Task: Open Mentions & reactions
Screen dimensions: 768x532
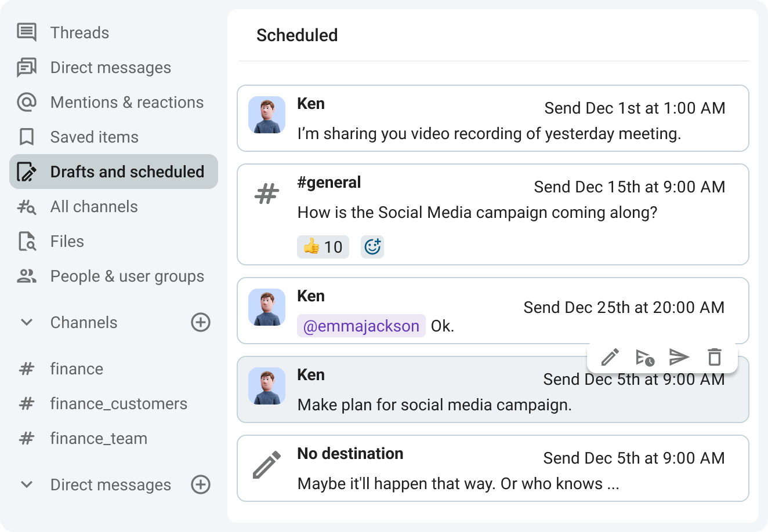Action: click(x=127, y=102)
